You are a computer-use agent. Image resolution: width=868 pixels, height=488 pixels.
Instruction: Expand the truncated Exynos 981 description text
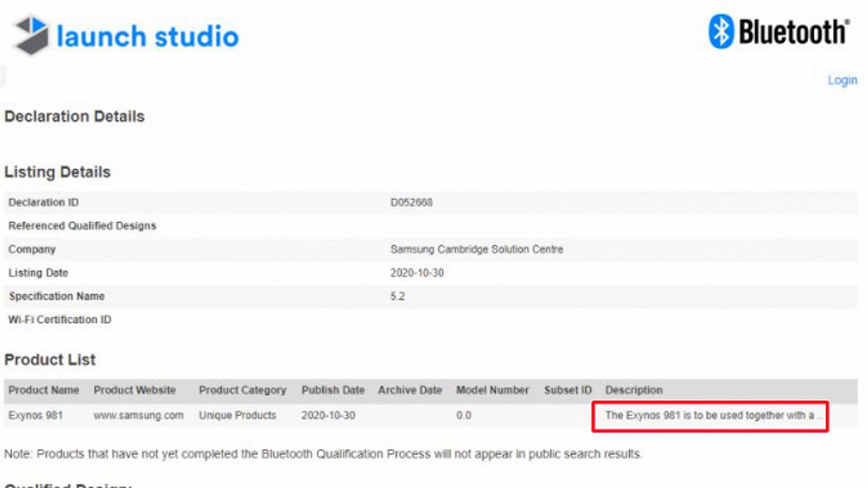pos(710,416)
